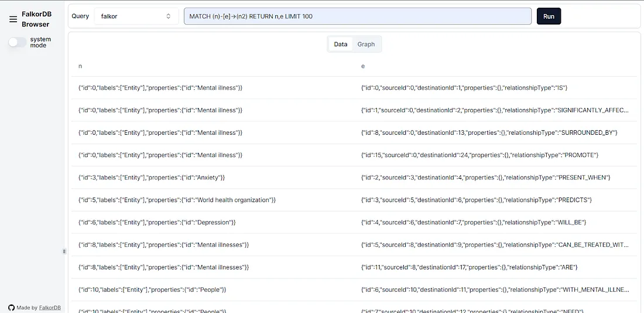Click the FalkorDB Browser title
Image resolution: width=644 pixels, height=313 pixels.
click(x=36, y=19)
